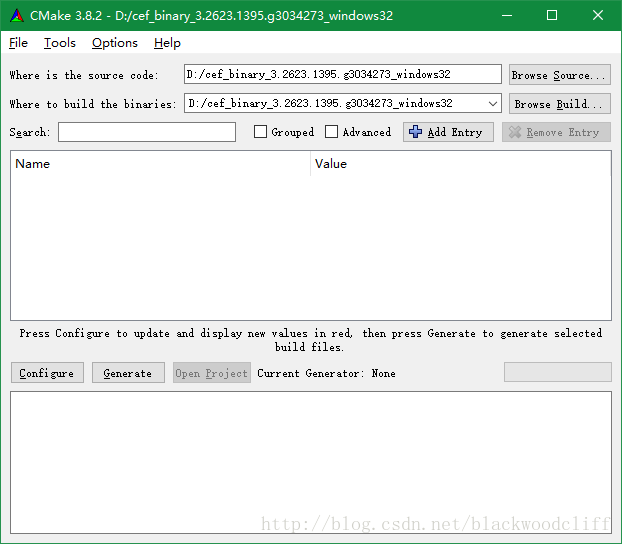Click the Configure button
The image size is (622, 544).
[x=47, y=373]
